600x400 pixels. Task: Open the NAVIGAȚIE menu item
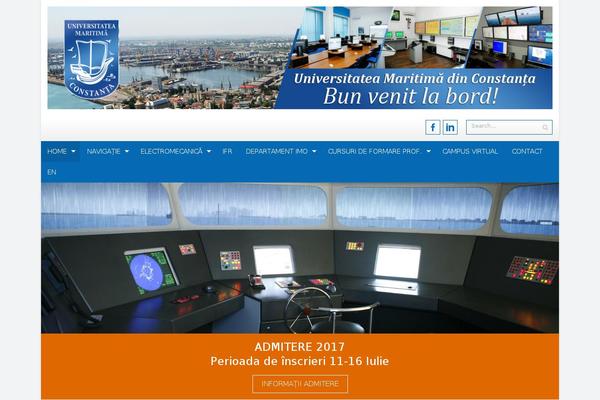pos(103,151)
